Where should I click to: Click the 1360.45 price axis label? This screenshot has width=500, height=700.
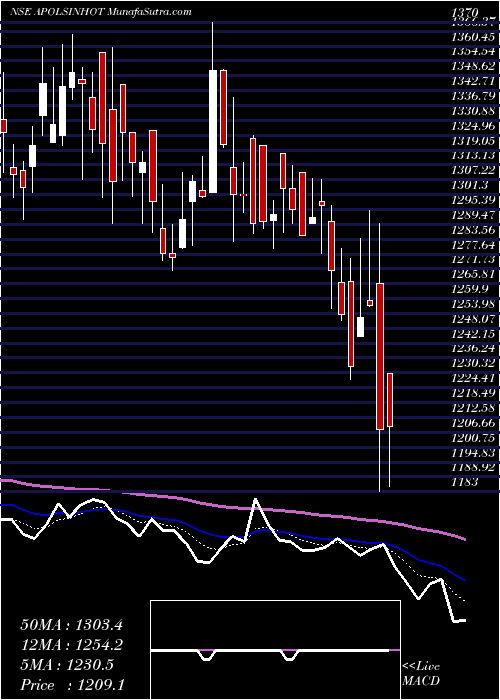coord(474,37)
